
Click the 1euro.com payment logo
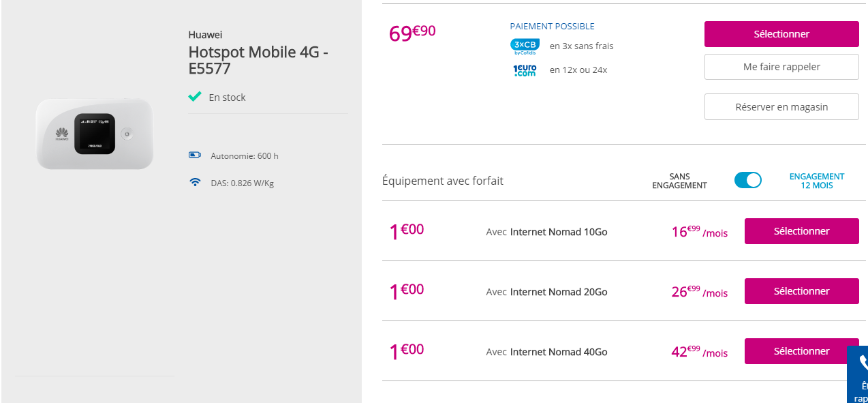524,70
